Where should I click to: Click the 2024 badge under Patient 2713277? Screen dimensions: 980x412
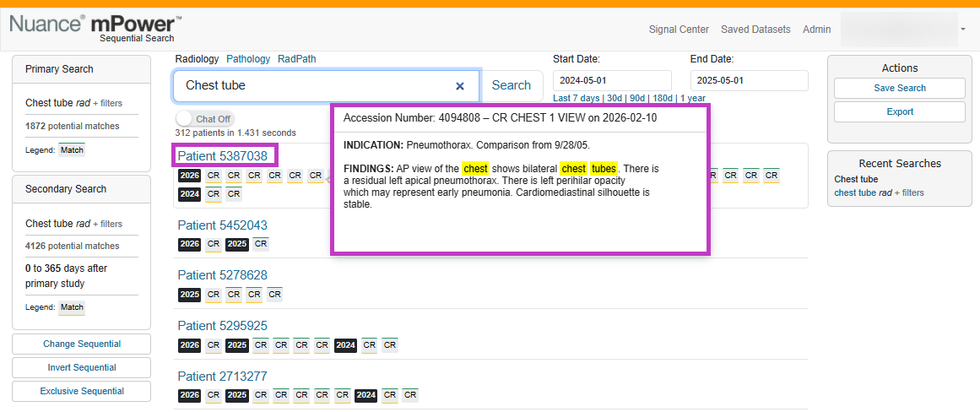(x=365, y=395)
